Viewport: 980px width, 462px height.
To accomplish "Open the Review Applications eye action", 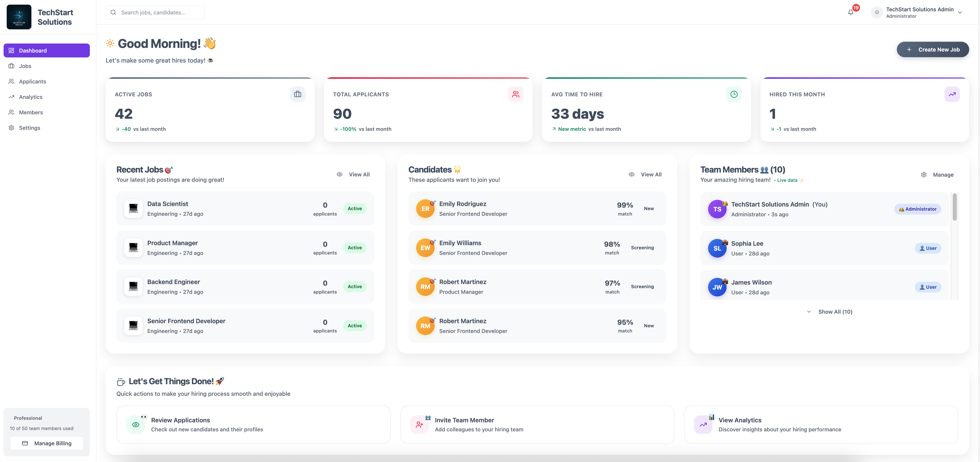I will [135, 425].
